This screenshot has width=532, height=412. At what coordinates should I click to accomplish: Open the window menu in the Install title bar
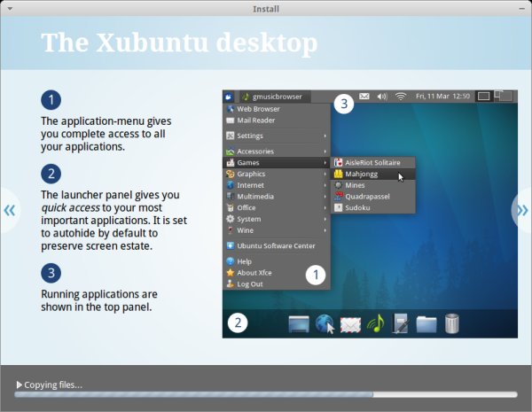pyautogui.click(x=10, y=9)
